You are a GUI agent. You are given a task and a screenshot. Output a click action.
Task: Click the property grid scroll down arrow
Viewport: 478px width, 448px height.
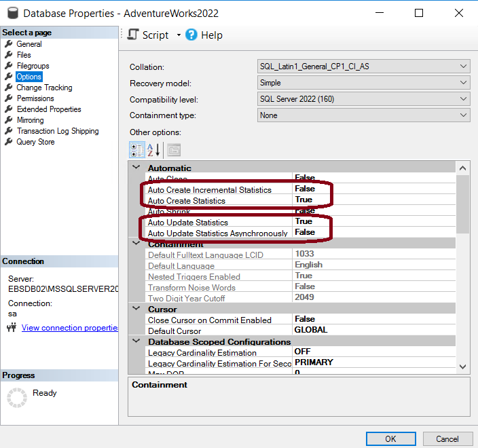[463, 367]
